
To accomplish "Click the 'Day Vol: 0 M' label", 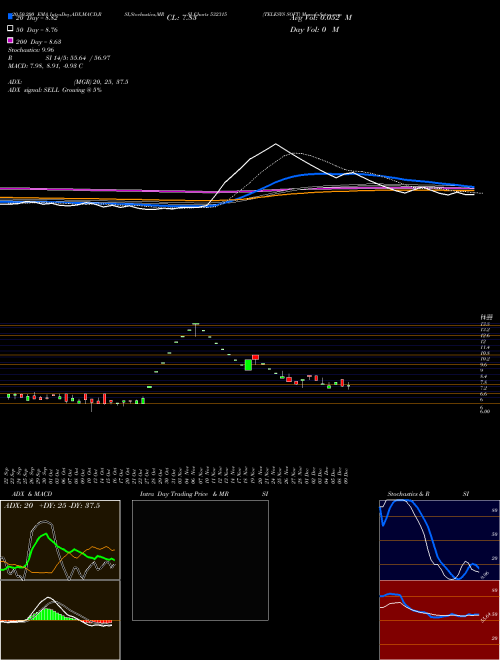I will point(314,29).
